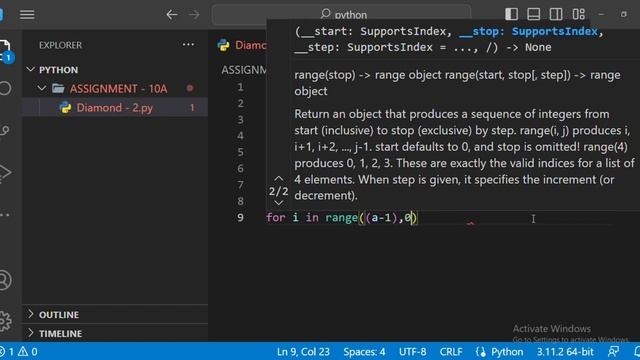Click line 9 code text
The image size is (640, 360).
(341, 218)
